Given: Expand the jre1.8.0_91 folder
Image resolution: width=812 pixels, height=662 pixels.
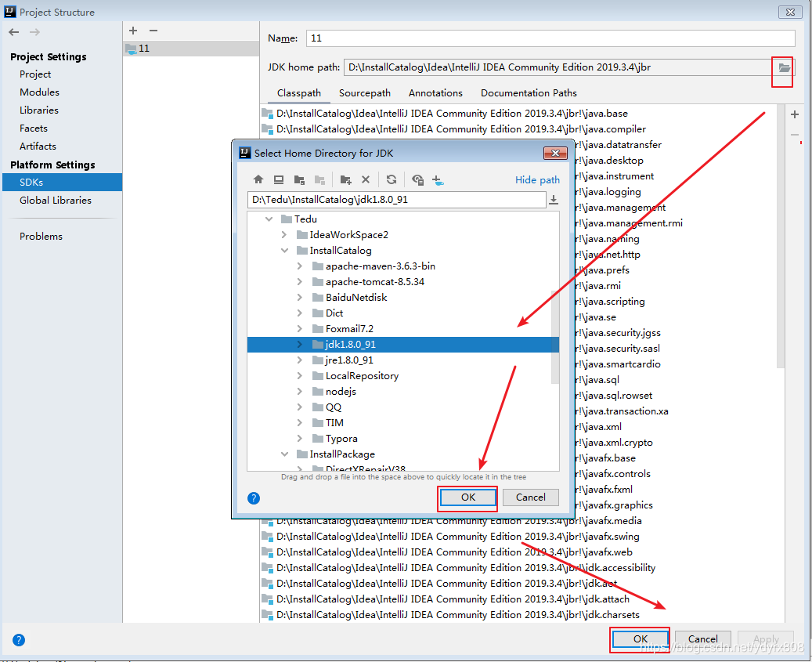Looking at the screenshot, I should pos(300,360).
